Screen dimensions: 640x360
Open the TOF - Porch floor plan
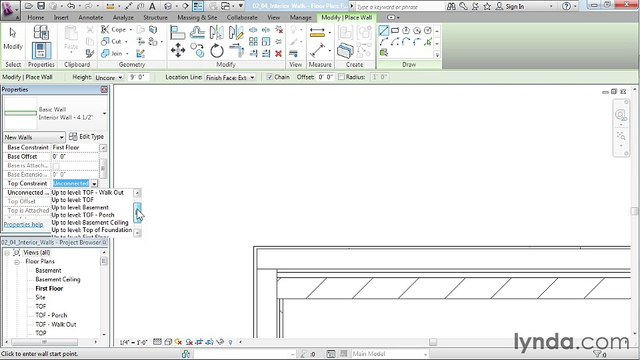coord(51,316)
